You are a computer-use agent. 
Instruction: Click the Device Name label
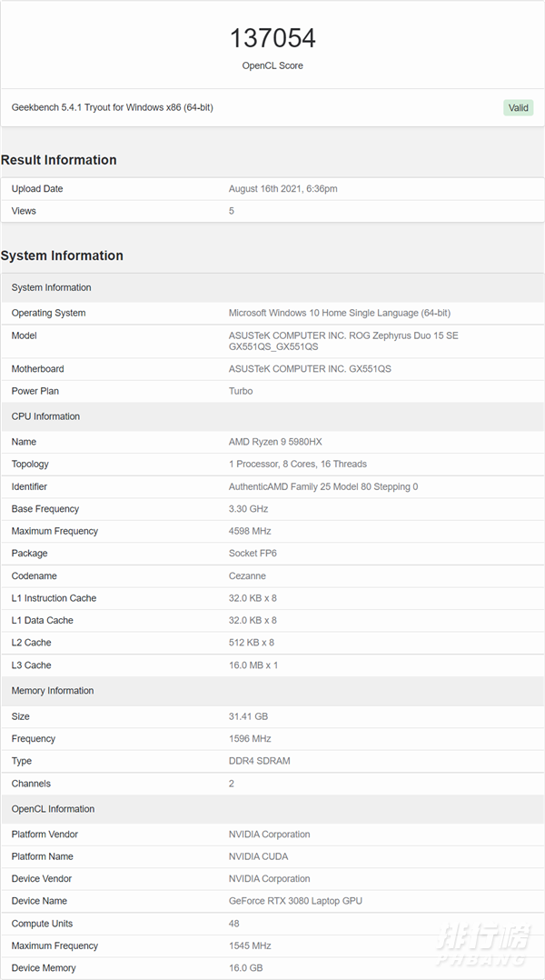(39, 901)
